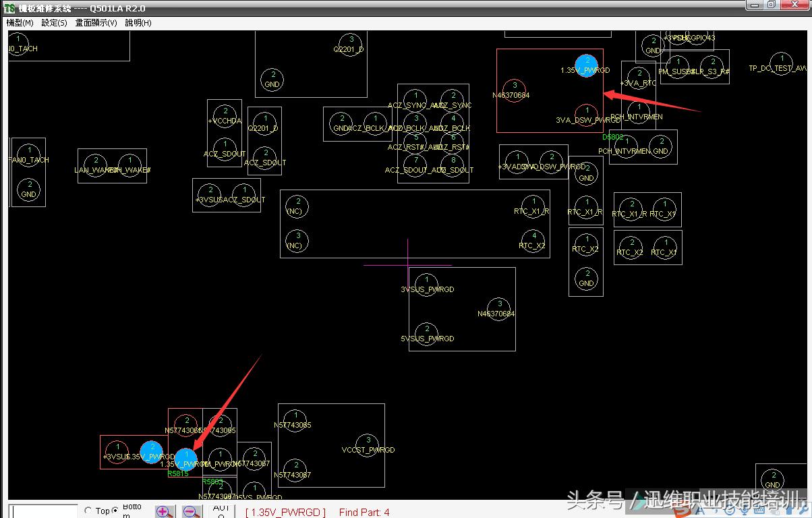Screen dimensions: 812x518
Task: Select the Top side radio button
Action: click(x=88, y=511)
